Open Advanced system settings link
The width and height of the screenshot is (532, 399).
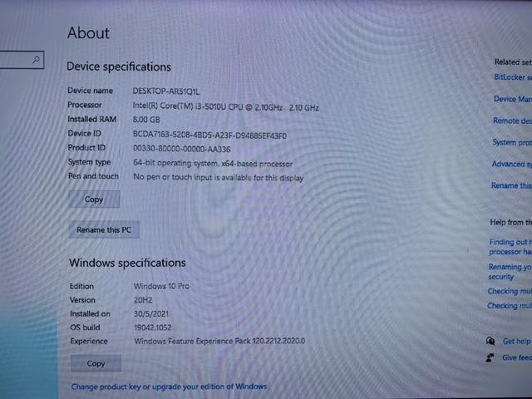point(512,165)
